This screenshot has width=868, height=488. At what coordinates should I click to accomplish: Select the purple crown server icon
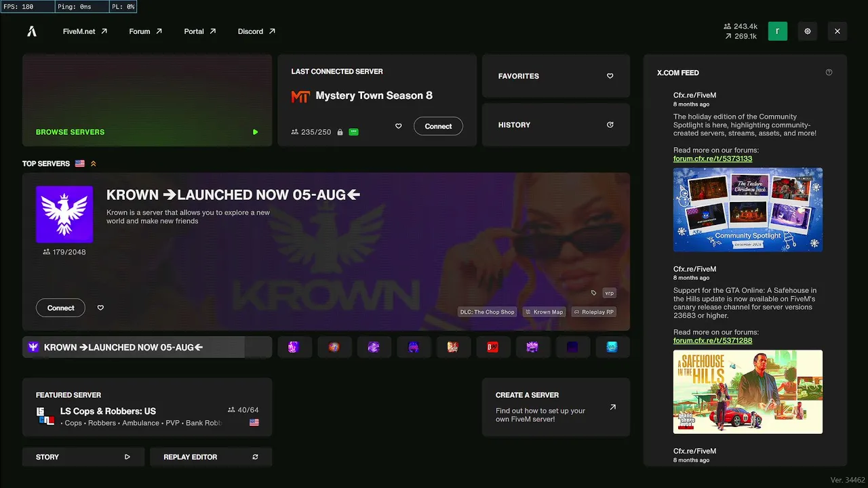point(532,347)
